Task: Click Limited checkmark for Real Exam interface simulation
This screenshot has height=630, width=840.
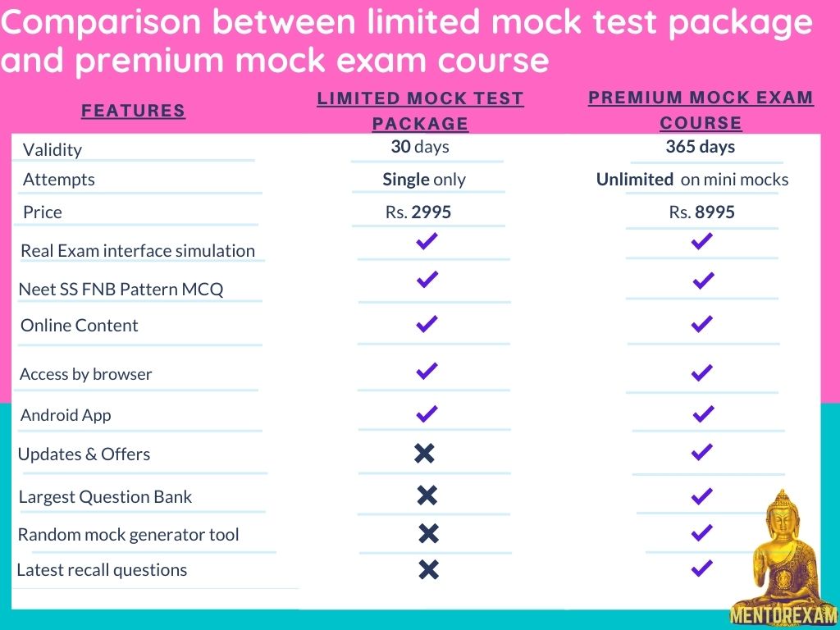Action: coord(427,241)
